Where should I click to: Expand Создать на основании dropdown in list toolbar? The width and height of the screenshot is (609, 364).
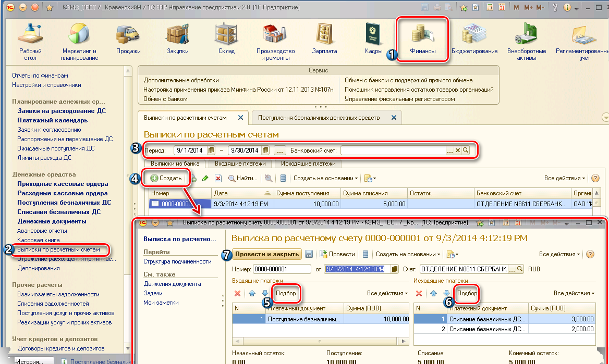point(325,178)
